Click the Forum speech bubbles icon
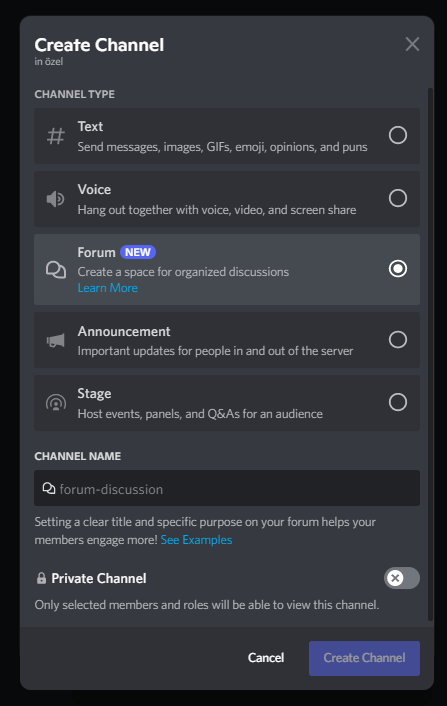Image resolution: width=447 pixels, height=706 pixels. pos(56,270)
